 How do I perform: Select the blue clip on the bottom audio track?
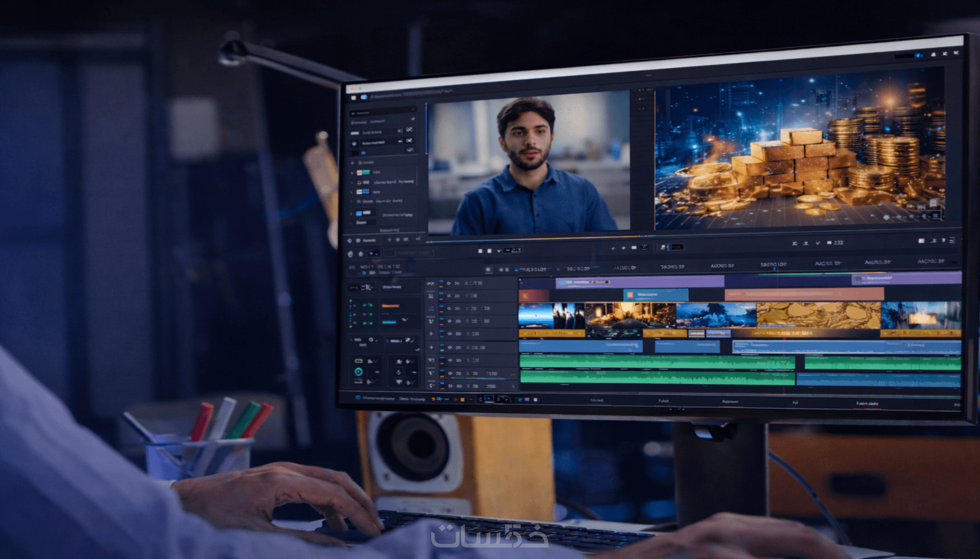point(879,380)
